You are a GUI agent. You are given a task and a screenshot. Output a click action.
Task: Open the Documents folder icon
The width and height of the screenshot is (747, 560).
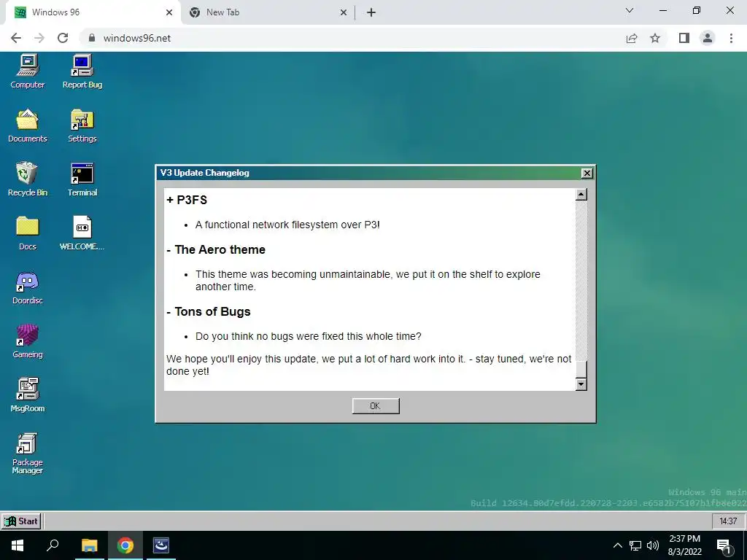pos(27,125)
